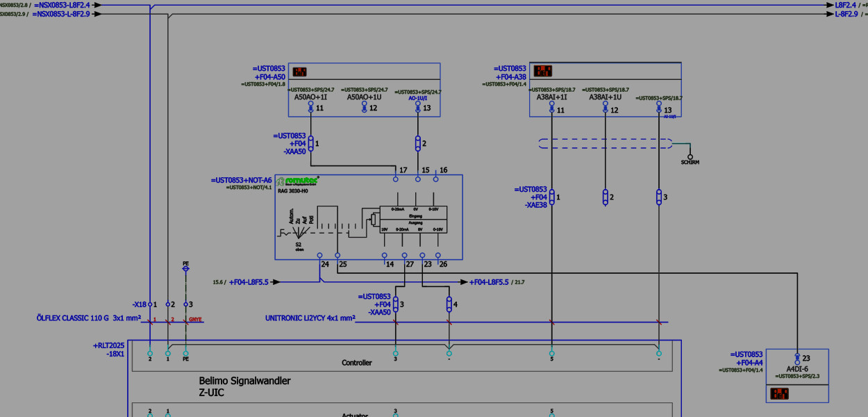Select terminal 3 symbol of -XAE38 strip
The image size is (868, 417).
[x=658, y=197]
